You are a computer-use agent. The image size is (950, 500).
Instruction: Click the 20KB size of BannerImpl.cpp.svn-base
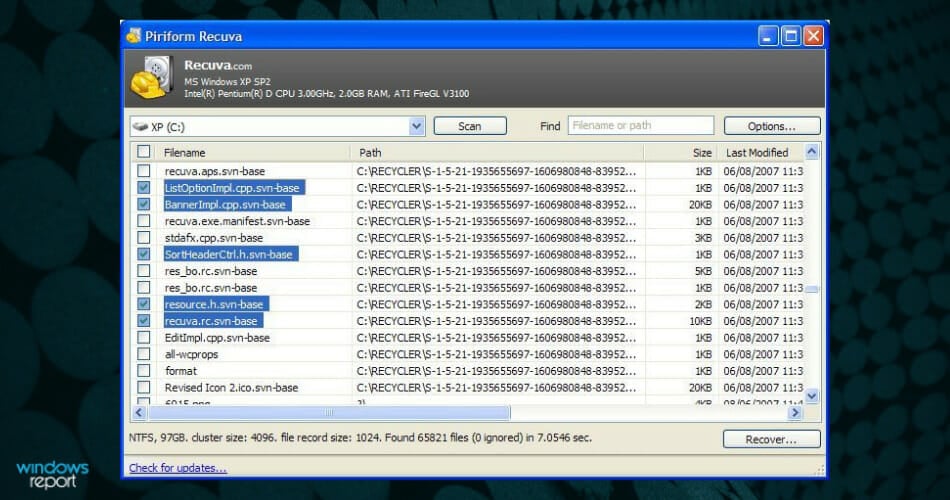pos(700,205)
